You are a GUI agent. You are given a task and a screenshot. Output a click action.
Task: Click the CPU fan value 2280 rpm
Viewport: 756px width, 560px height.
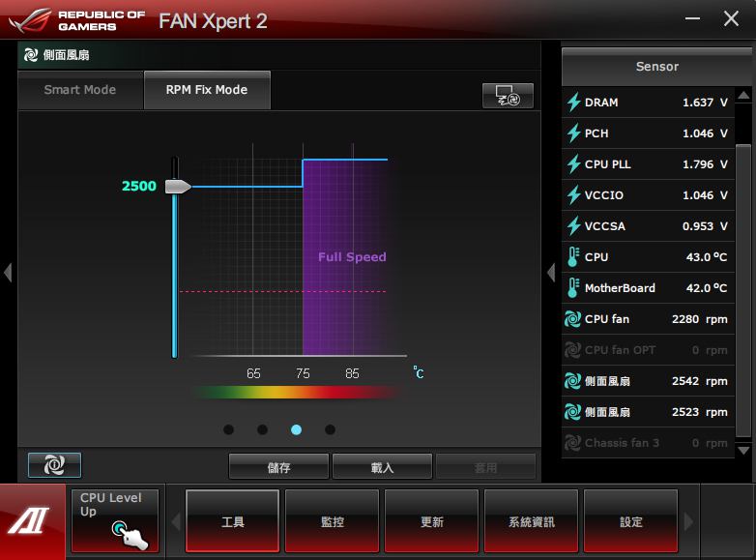(700, 319)
